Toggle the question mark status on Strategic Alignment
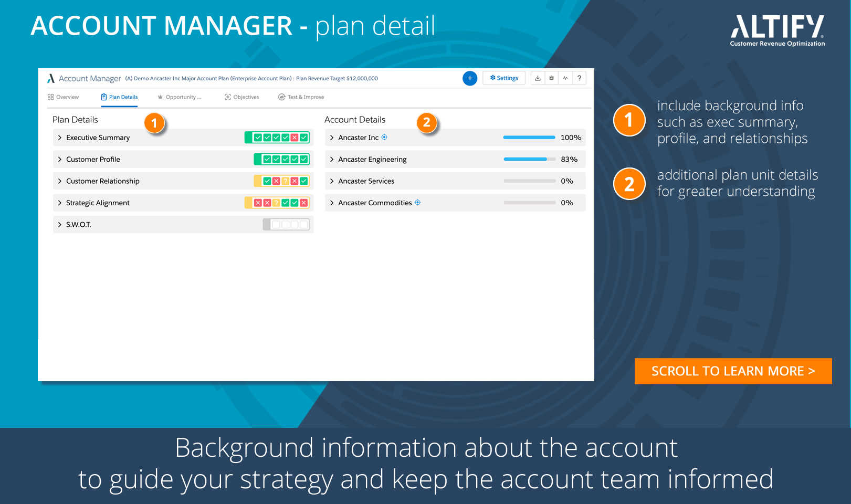Viewport: 851px width, 504px height. coord(276,203)
